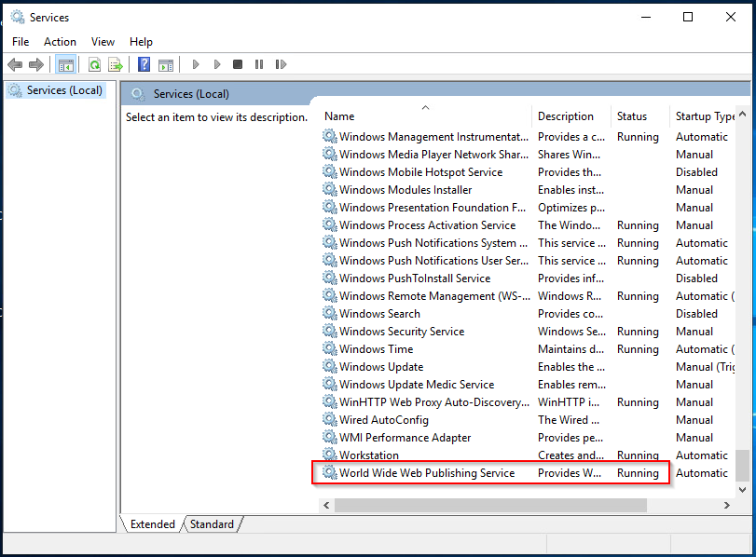
Task: Select the Windows Update service row
Action: [x=380, y=367]
